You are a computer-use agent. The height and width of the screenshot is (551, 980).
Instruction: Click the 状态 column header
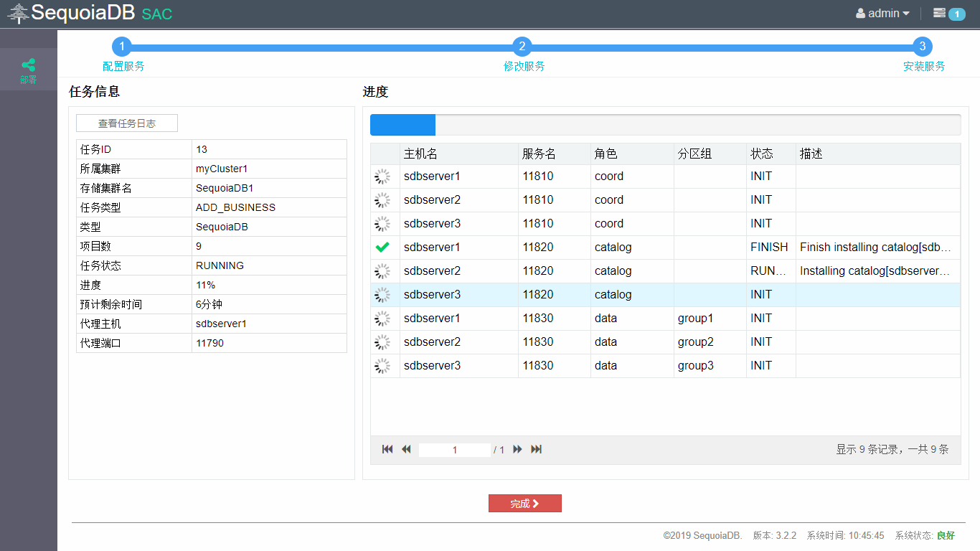click(x=771, y=154)
